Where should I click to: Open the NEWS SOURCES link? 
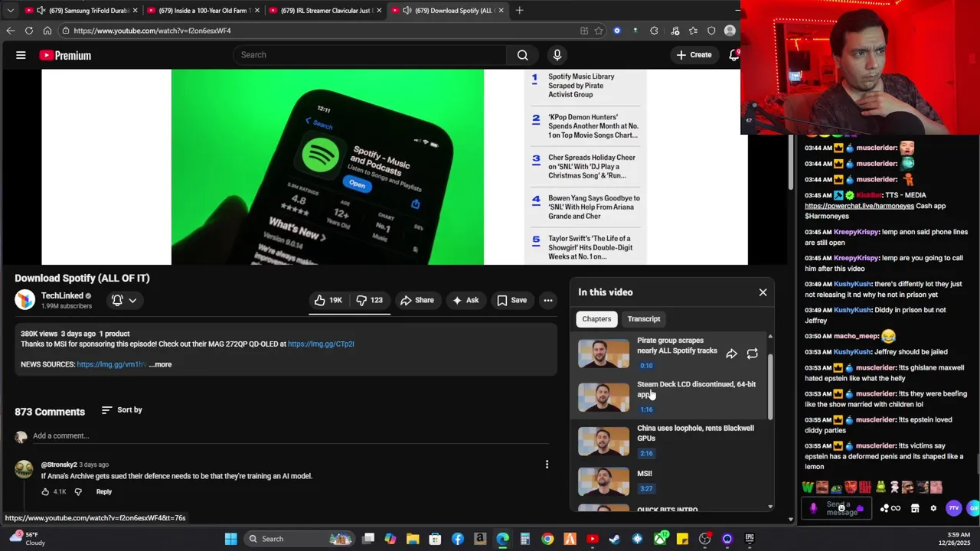tap(112, 364)
